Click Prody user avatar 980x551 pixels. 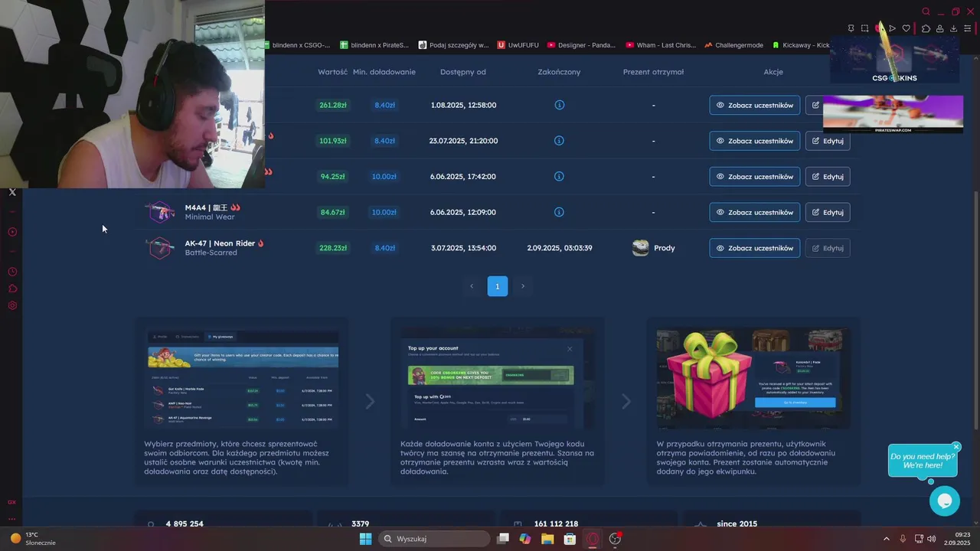point(640,248)
